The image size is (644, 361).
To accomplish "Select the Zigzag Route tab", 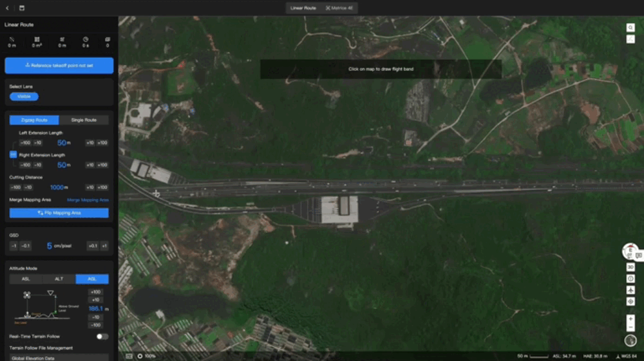I will pyautogui.click(x=34, y=120).
